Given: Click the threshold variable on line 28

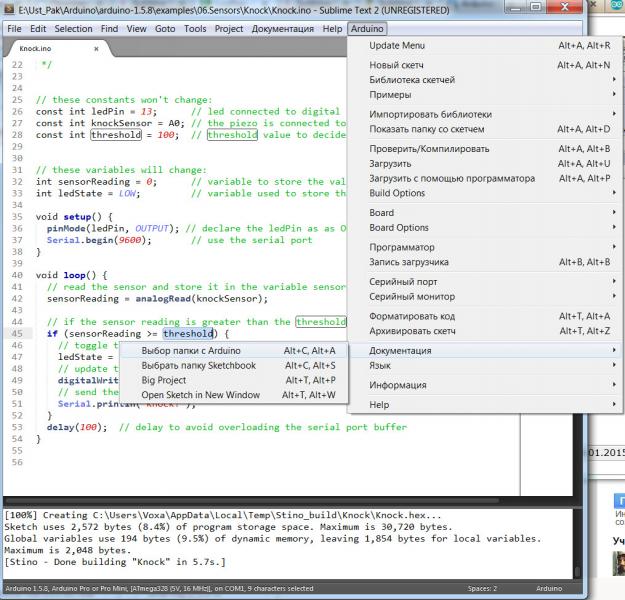Looking at the screenshot, I should point(116,135).
